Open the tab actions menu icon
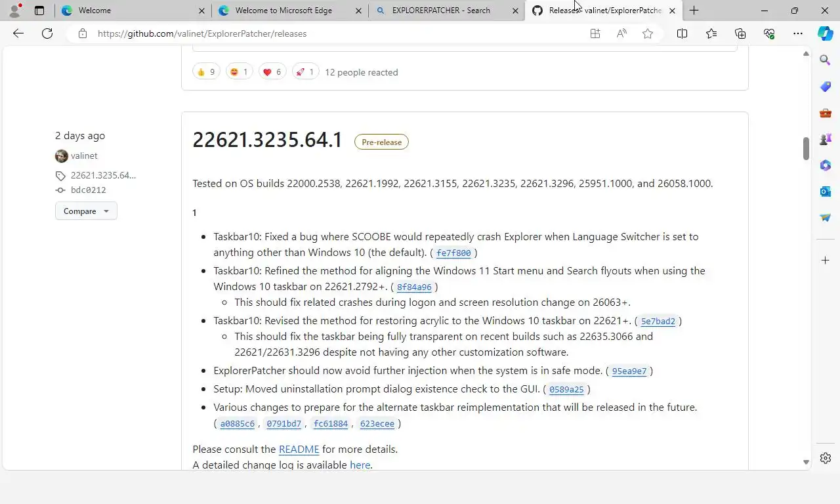This screenshot has width=840, height=504. (x=39, y=10)
